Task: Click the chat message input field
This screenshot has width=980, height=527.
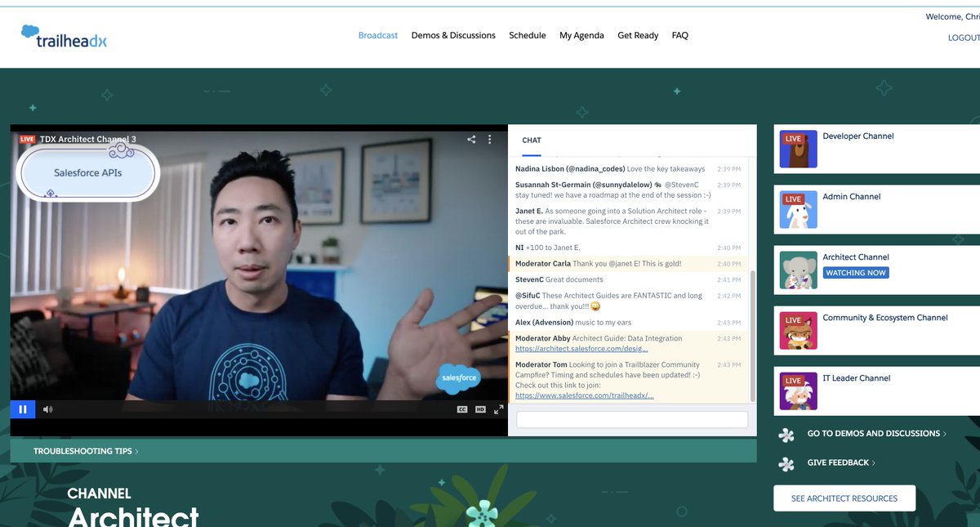Action: 632,419
